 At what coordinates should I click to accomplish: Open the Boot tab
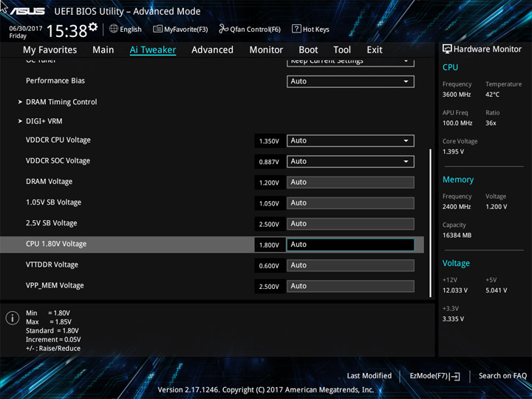(308, 50)
